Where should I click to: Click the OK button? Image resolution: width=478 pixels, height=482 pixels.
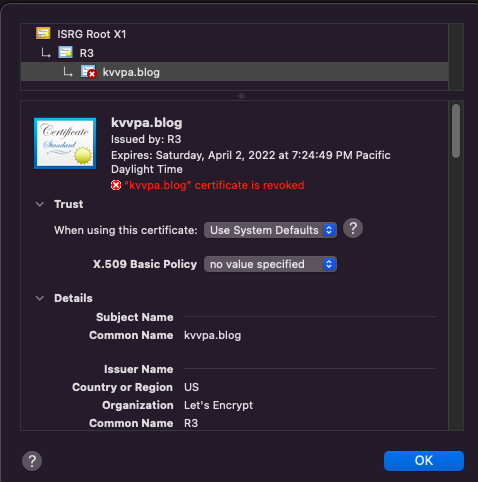[x=424, y=461]
